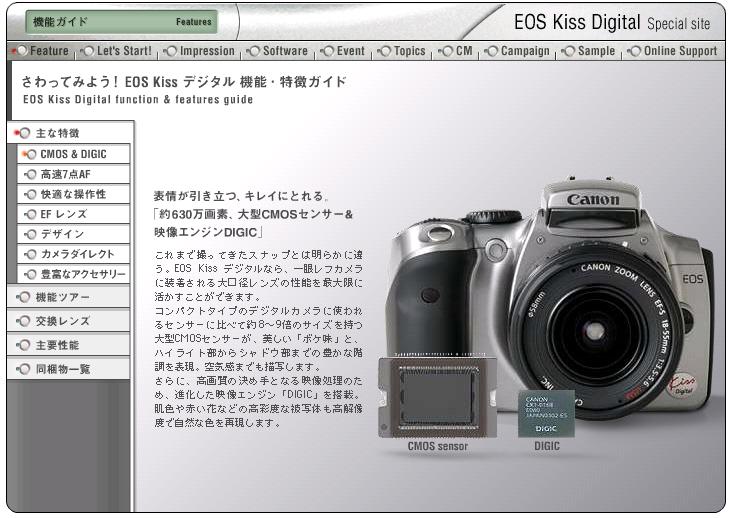Select the Topics tab
This screenshot has width=730, height=518.
402,51
